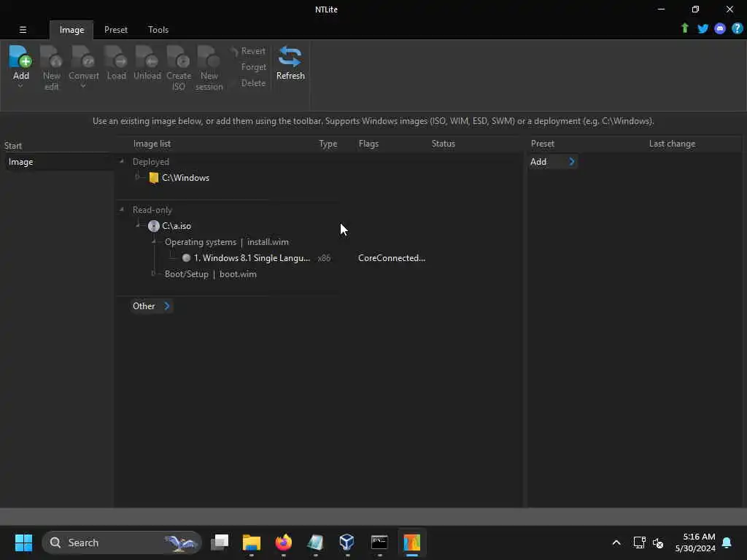
Task: Click Forget in the toolbar
Action: coord(253,67)
